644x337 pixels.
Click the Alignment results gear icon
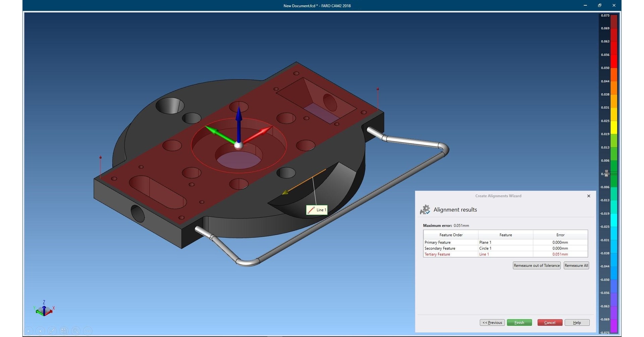pos(425,209)
